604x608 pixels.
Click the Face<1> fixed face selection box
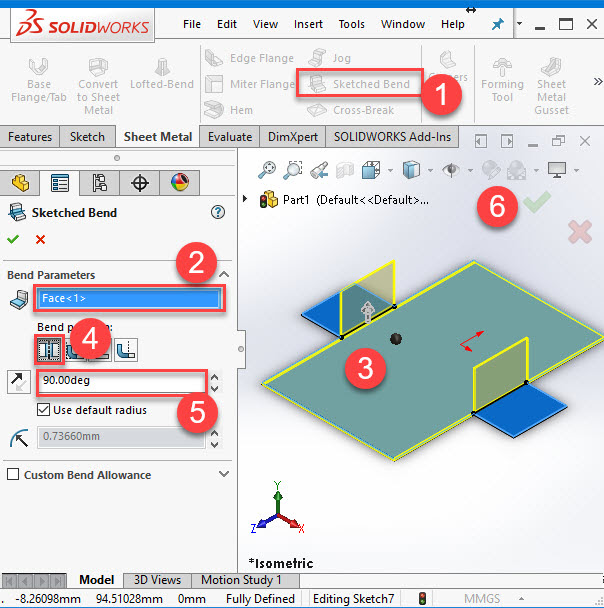(129, 298)
